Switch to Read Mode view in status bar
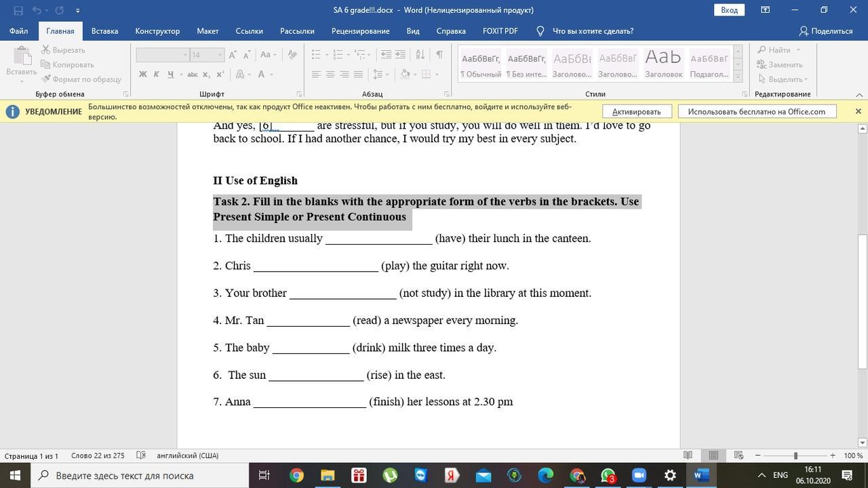 coord(688,455)
